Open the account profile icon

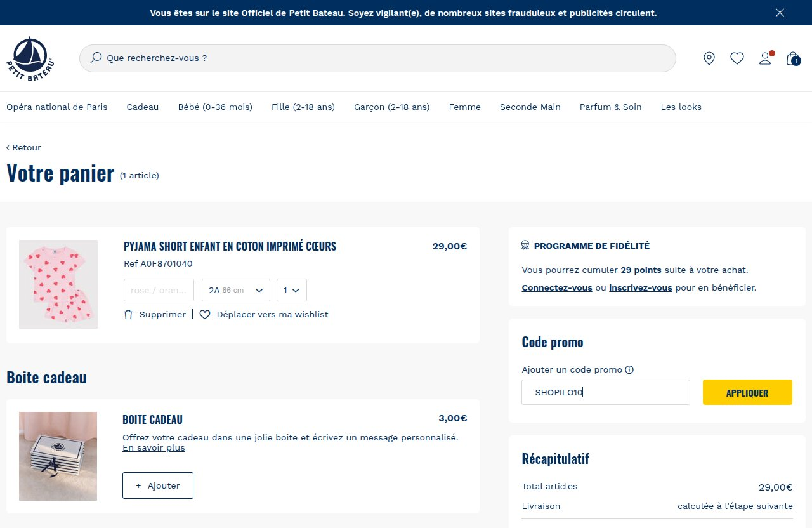tap(766, 58)
